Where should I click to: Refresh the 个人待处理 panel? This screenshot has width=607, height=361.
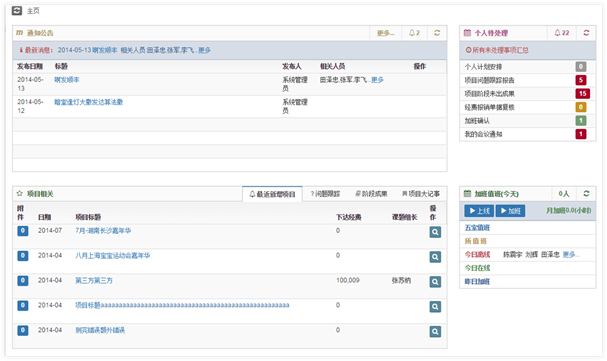(x=586, y=33)
